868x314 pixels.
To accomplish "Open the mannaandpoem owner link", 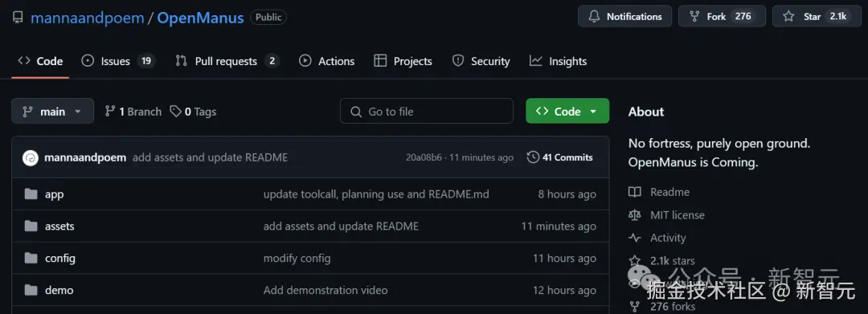I will point(87,18).
